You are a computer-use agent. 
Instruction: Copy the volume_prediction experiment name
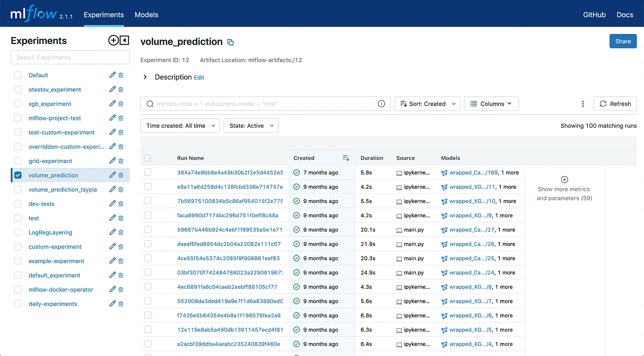230,42
